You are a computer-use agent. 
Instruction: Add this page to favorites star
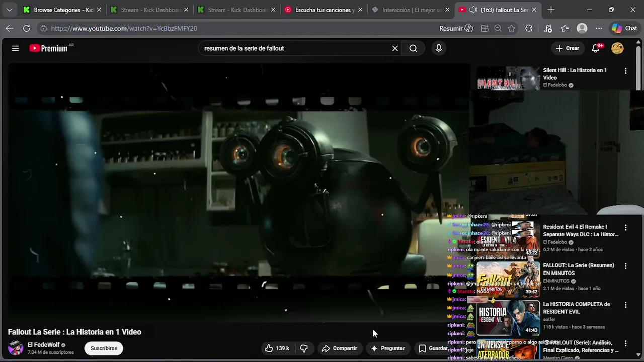511,28
